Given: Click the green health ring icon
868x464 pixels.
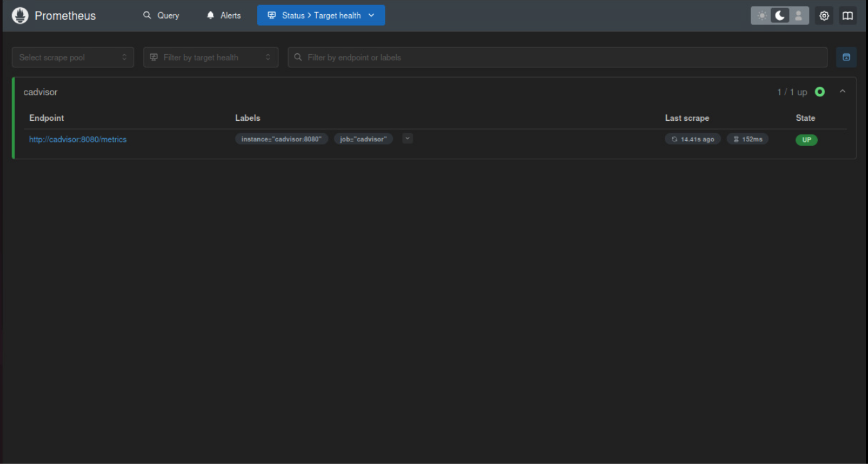Looking at the screenshot, I should pyautogui.click(x=820, y=92).
